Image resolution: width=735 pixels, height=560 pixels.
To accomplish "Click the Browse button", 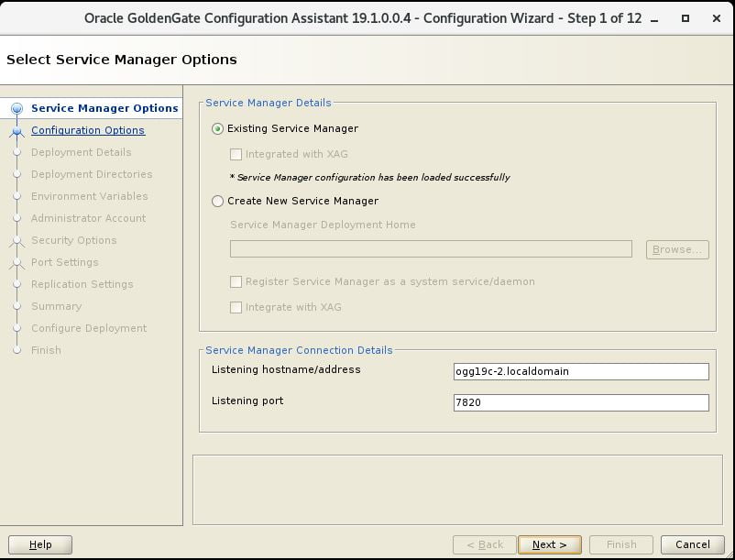I will (677, 250).
